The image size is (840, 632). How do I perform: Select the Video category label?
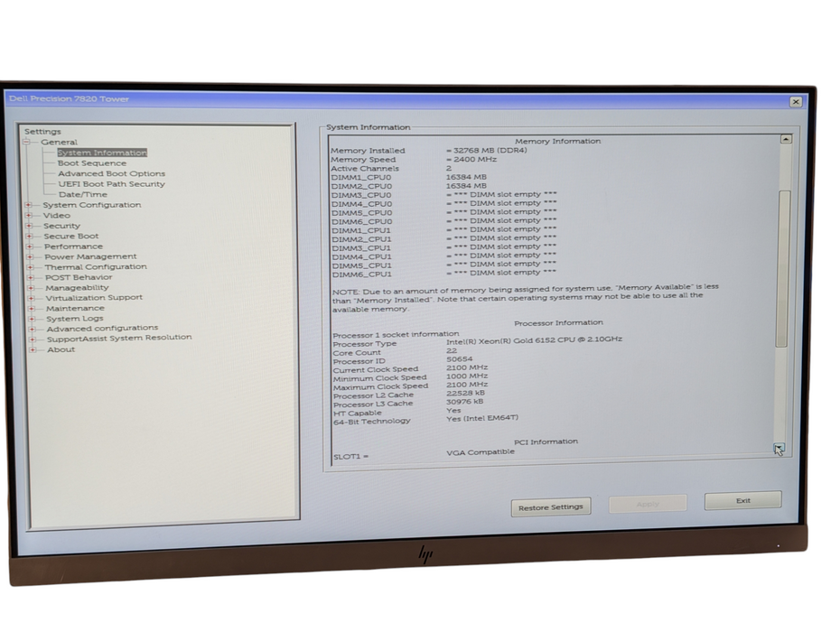point(57,215)
